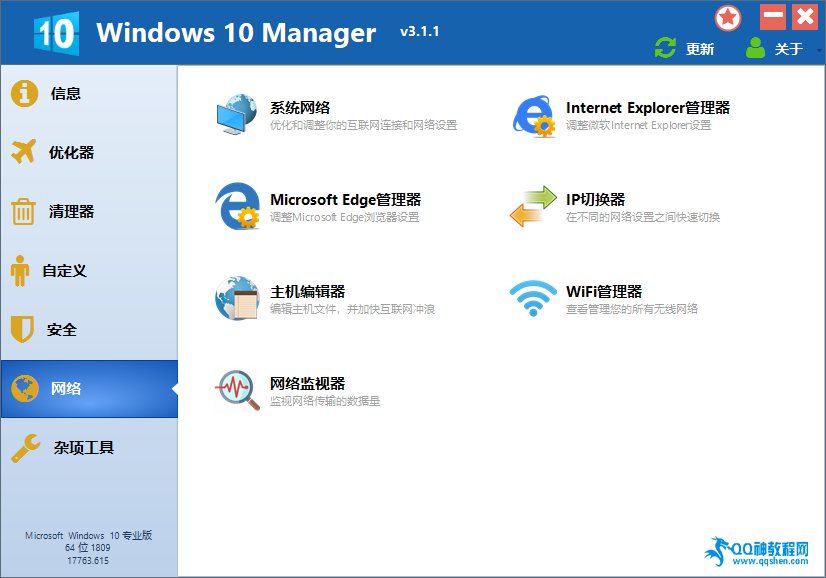This screenshot has width=826, height=578.
Task: Click the green user About icon
Action: [x=755, y=48]
